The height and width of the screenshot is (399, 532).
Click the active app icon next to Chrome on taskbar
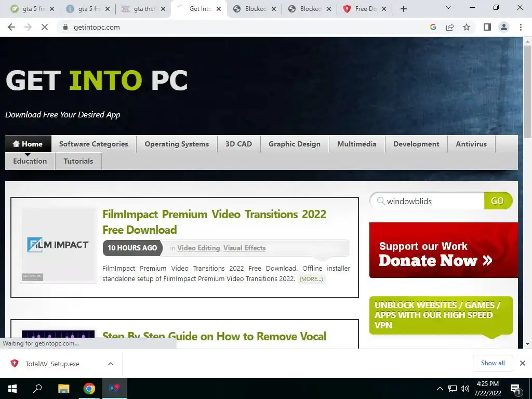115,389
